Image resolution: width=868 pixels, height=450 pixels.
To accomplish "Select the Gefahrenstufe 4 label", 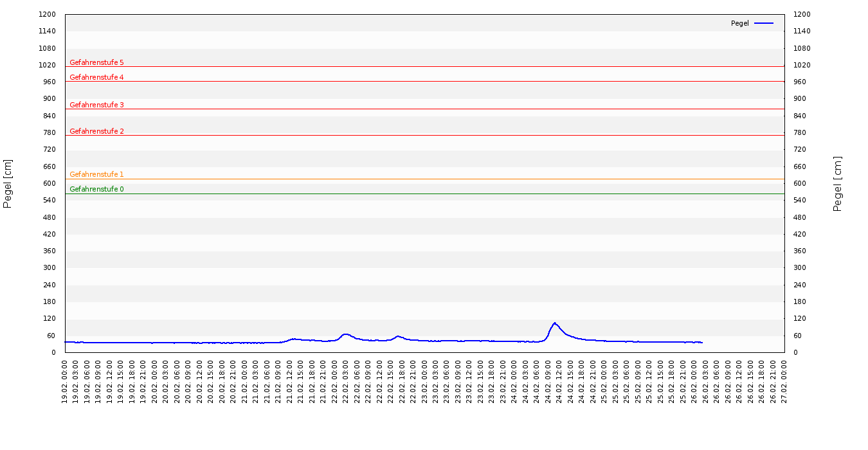I will point(96,77).
